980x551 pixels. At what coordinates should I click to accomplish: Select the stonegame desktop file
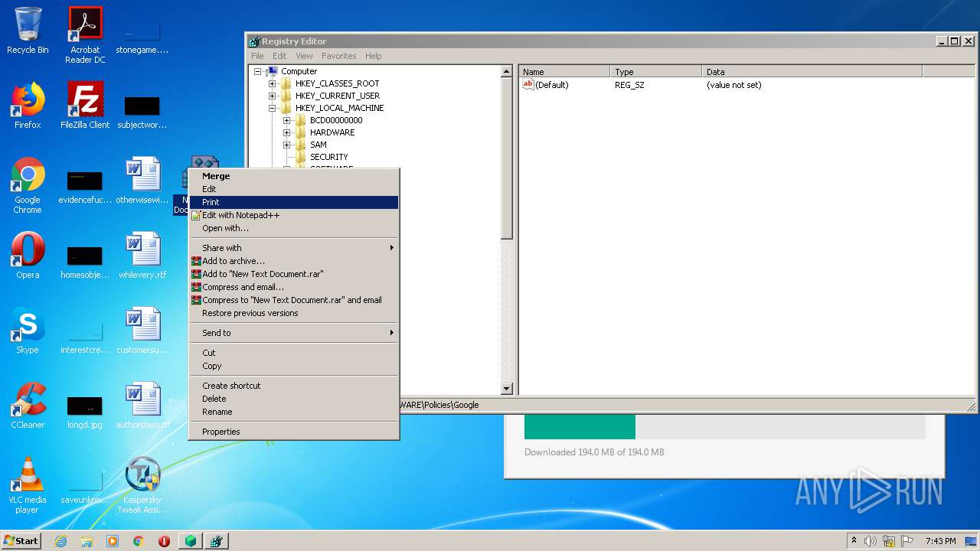142,35
